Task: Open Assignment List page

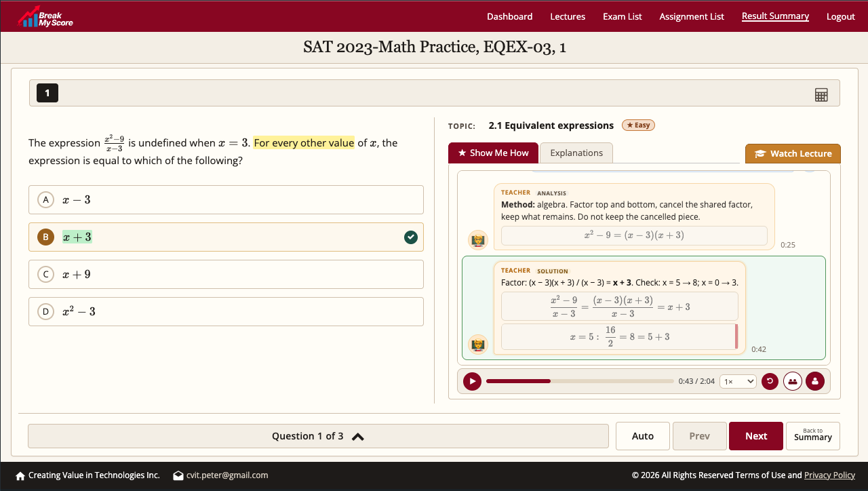Action: 692,16
